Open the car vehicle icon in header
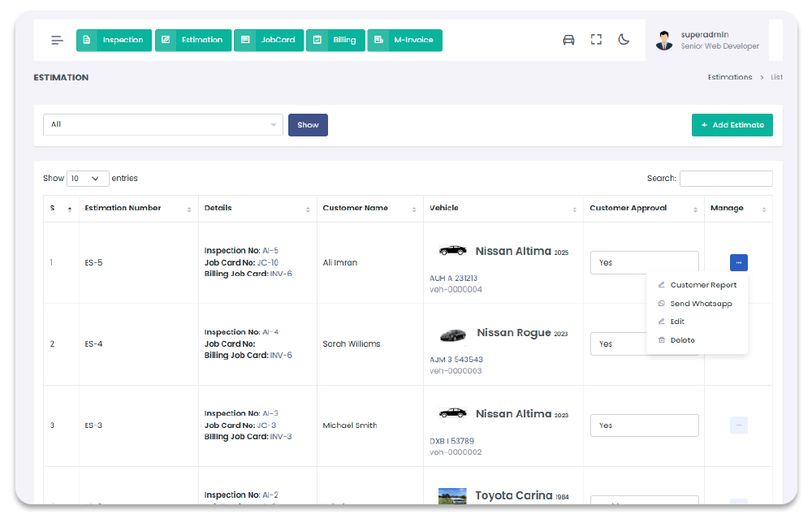 click(x=568, y=40)
